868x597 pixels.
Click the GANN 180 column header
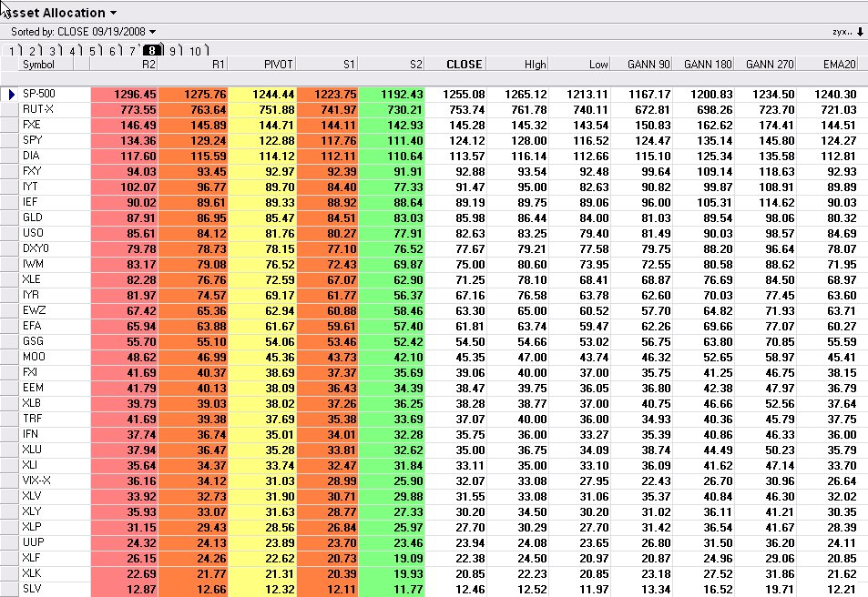click(703, 65)
